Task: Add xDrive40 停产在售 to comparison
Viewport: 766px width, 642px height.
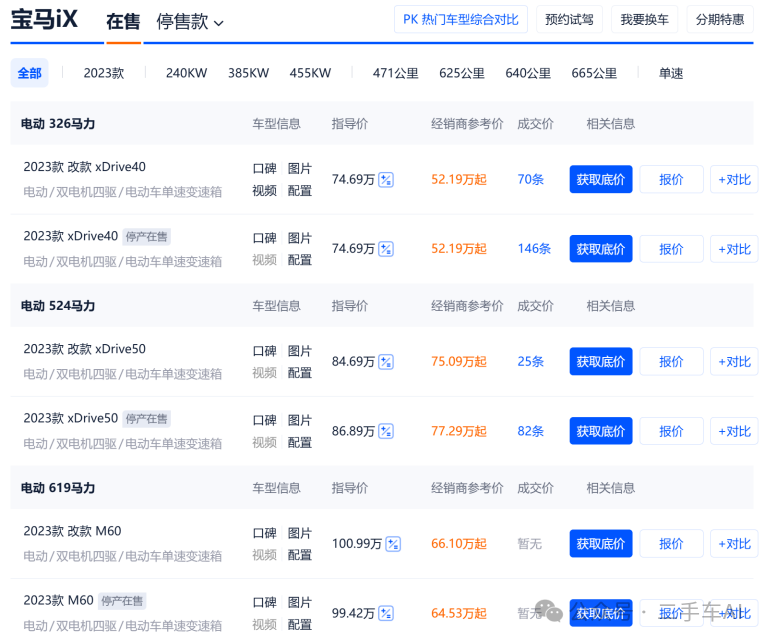Action: click(x=734, y=249)
